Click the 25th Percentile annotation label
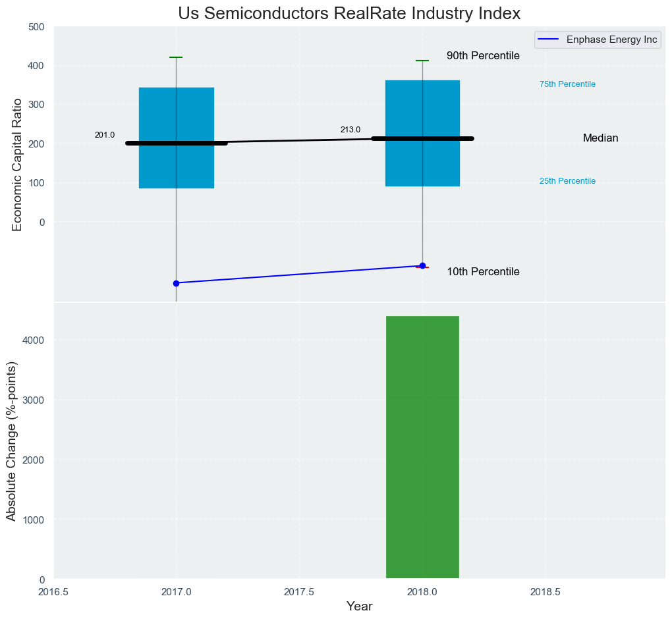This screenshot has width=672, height=619. click(x=567, y=181)
